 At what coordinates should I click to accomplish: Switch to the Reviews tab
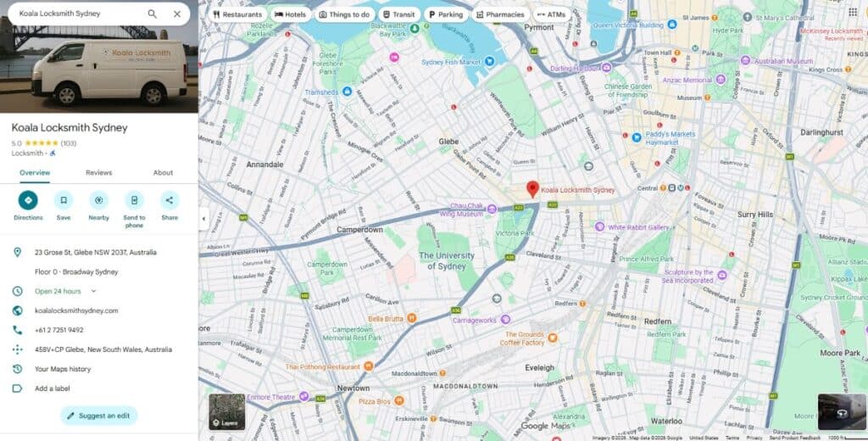coord(98,173)
